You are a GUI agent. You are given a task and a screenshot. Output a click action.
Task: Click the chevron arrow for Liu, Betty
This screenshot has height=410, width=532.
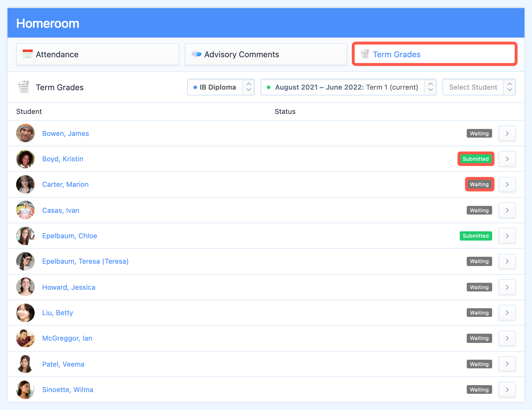pos(507,313)
